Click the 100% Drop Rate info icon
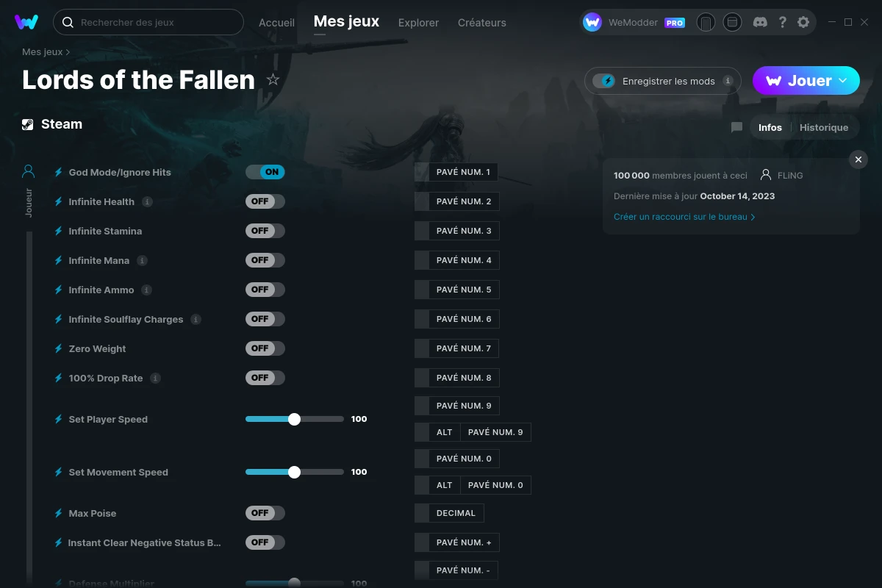 point(155,378)
